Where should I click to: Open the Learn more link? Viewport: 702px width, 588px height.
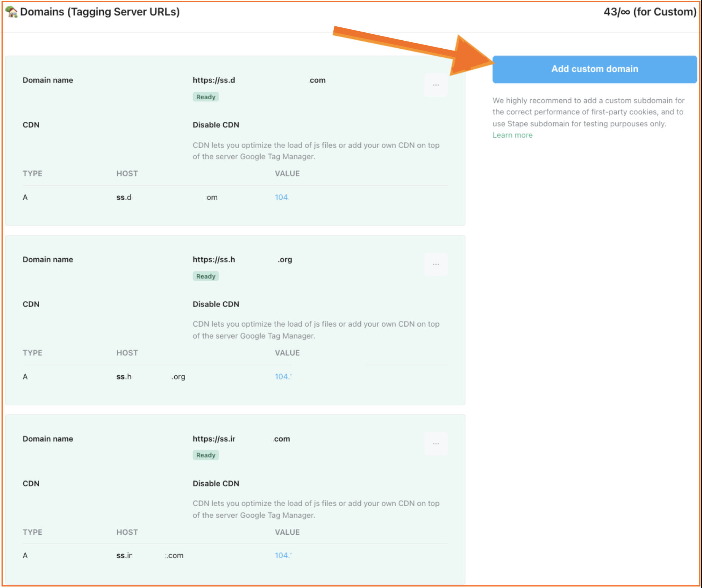click(512, 135)
